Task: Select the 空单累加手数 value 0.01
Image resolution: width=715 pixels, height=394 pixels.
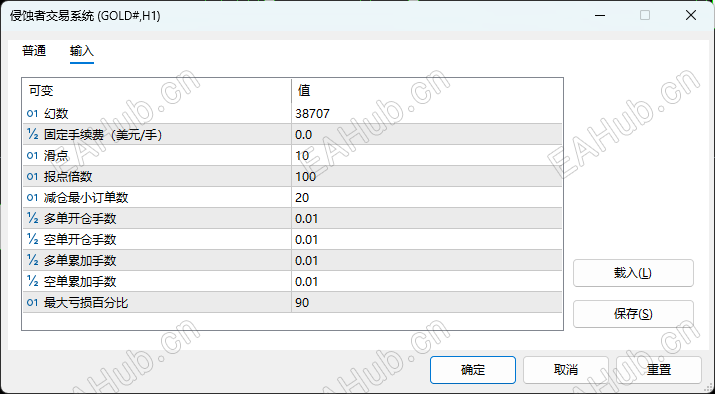Action: (306, 281)
